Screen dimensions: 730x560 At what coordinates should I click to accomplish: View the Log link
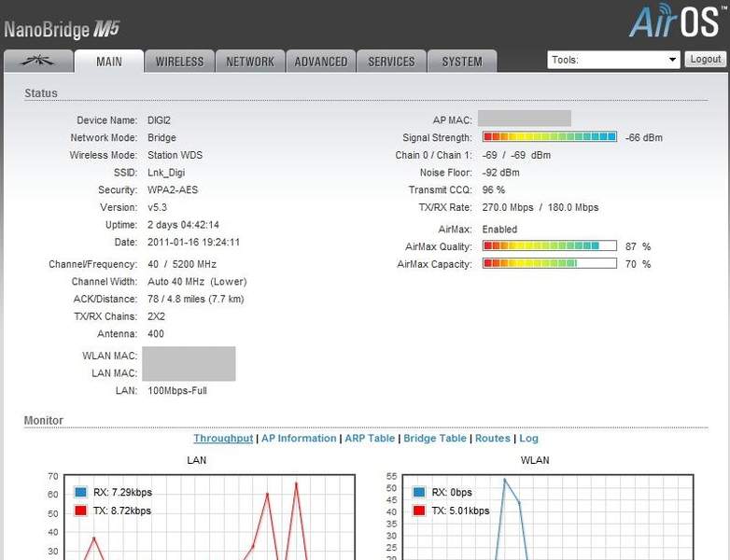click(528, 438)
